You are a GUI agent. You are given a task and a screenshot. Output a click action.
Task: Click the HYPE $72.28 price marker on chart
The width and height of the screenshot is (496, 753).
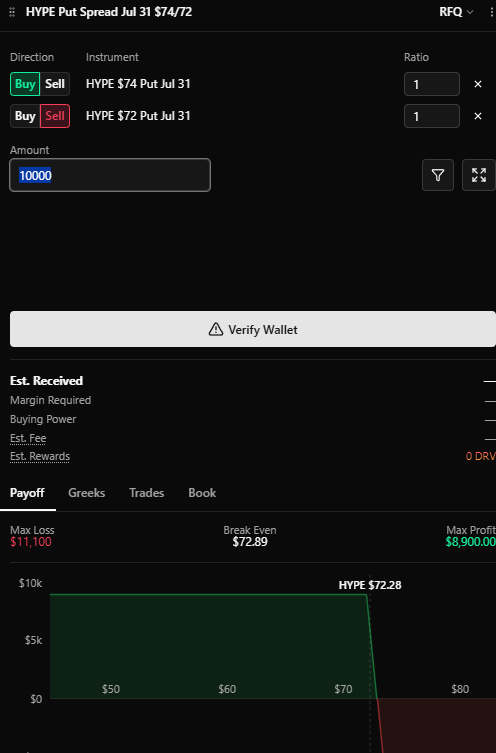point(370,585)
